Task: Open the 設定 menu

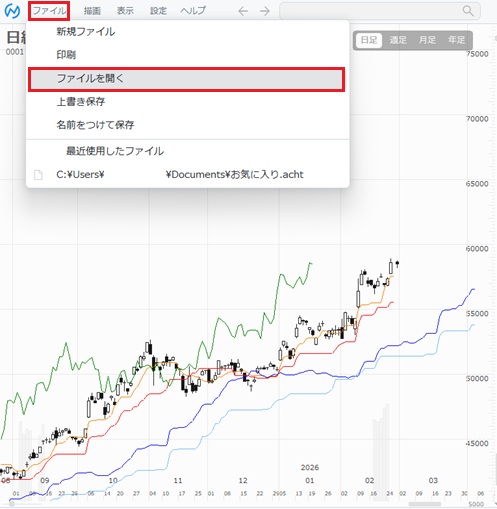Action: coord(158,11)
